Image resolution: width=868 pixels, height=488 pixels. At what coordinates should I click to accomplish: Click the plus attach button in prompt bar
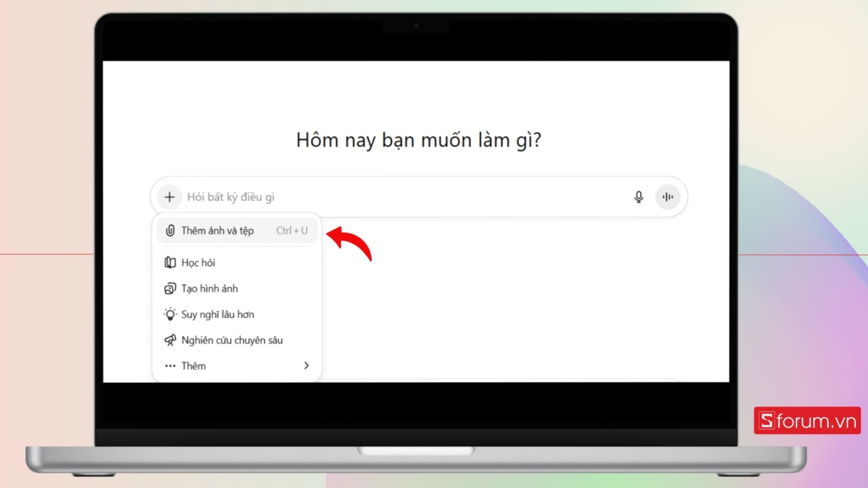pyautogui.click(x=169, y=197)
